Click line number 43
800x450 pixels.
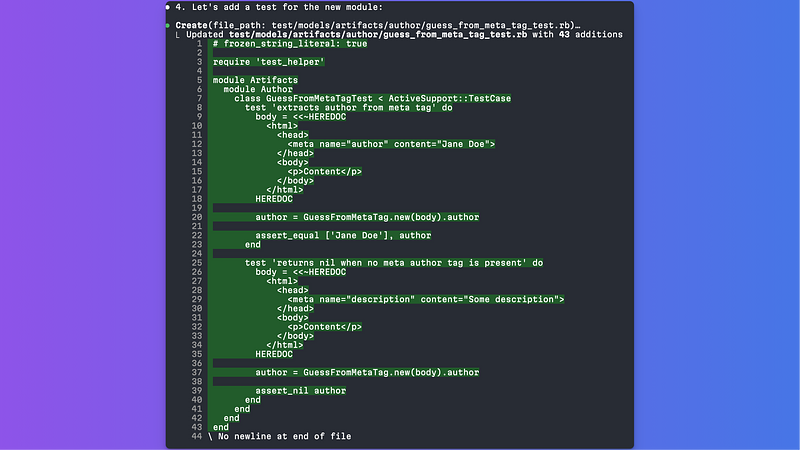coord(196,428)
